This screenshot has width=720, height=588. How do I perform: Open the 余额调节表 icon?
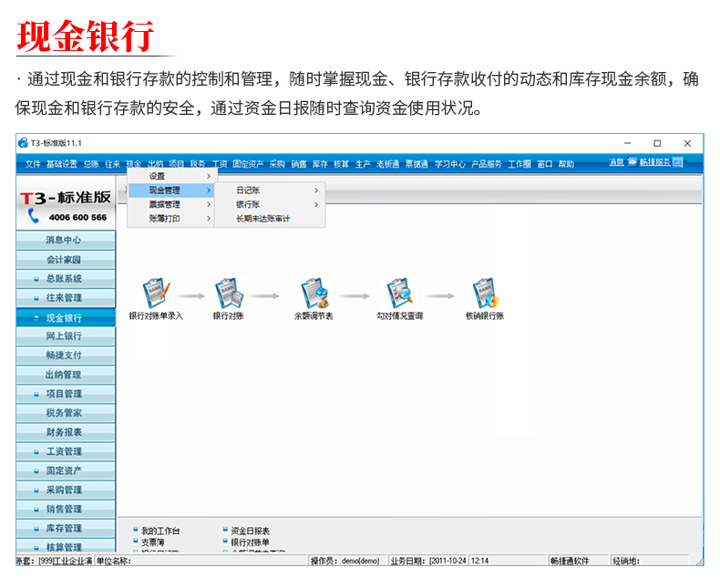[x=314, y=294]
